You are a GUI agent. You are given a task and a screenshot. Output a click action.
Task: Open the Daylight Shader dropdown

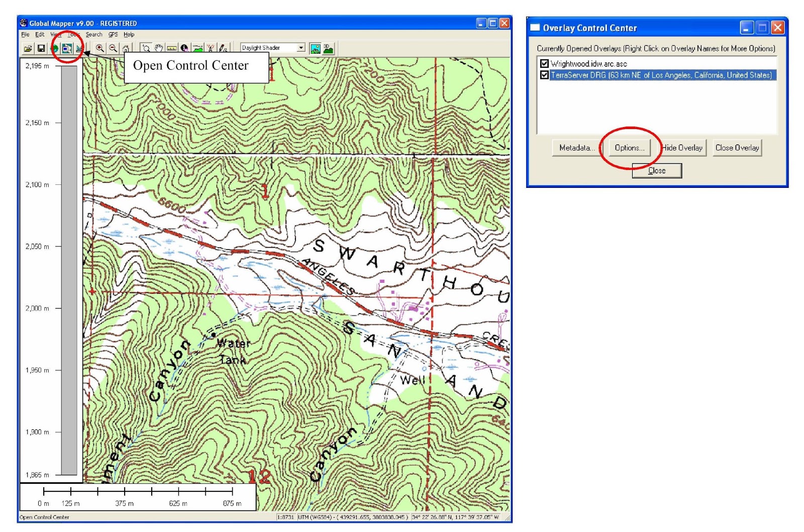(x=302, y=48)
